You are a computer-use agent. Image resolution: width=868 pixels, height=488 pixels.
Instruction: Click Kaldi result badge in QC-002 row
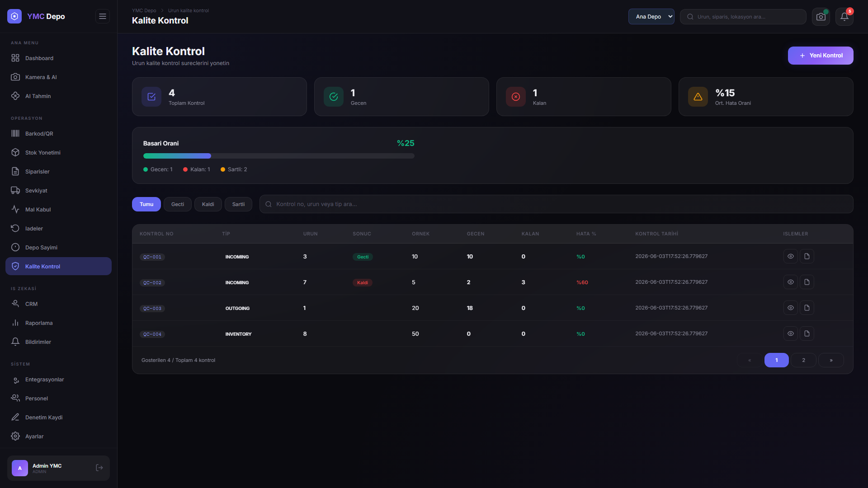363,283
